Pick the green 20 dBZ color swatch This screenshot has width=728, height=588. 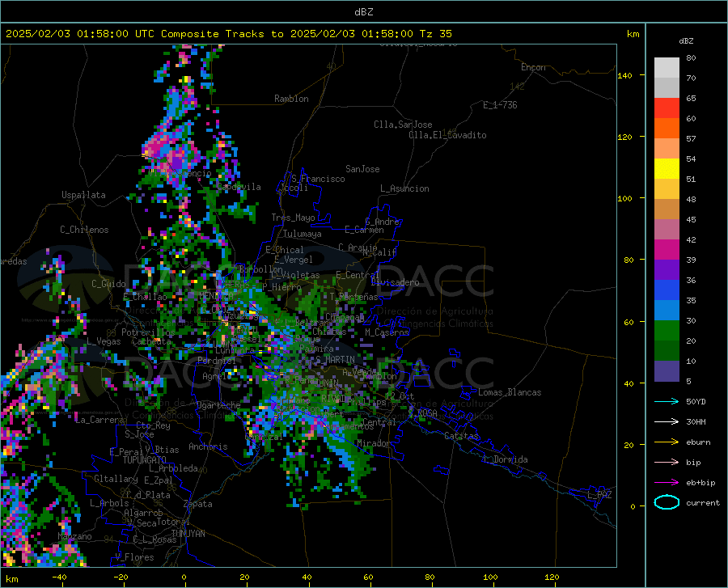[667, 331]
